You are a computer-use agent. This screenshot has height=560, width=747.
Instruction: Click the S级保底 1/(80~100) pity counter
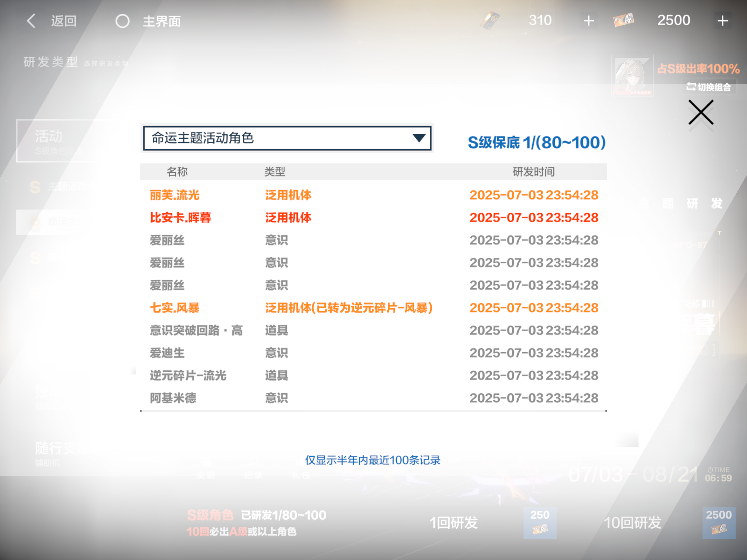coord(536,142)
